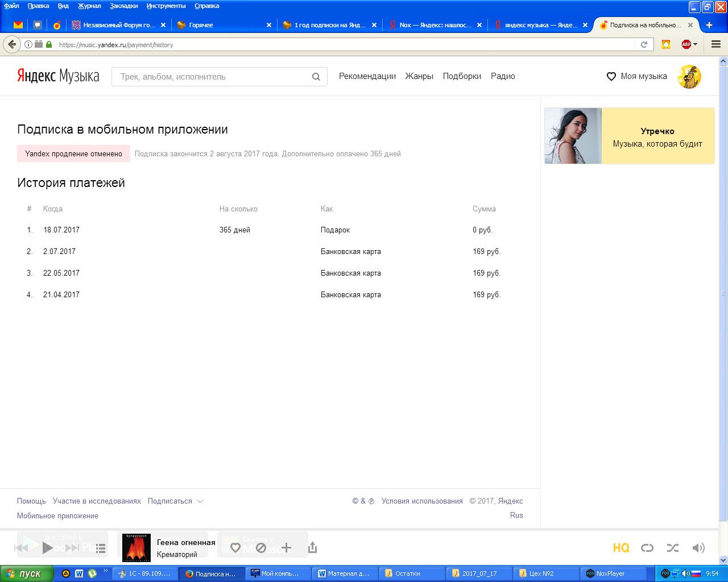Screen dimensions: 728x582
Task: Open the Вид menu
Action: (63, 6)
